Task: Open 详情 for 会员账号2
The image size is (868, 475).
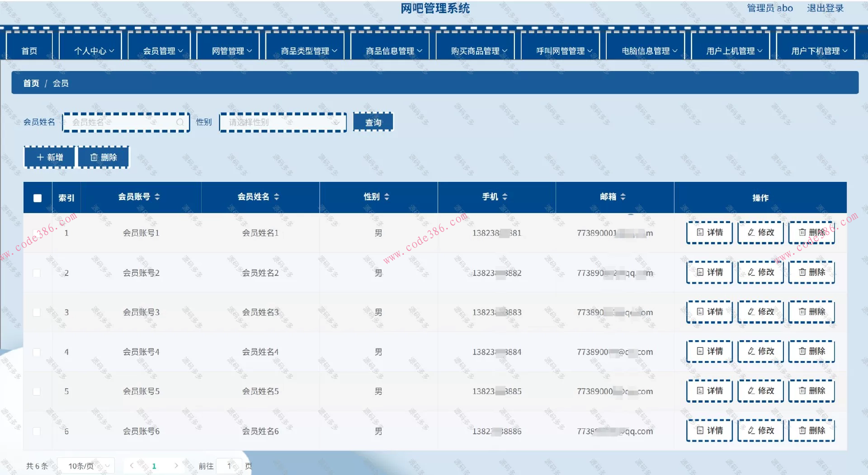Action: tap(709, 272)
